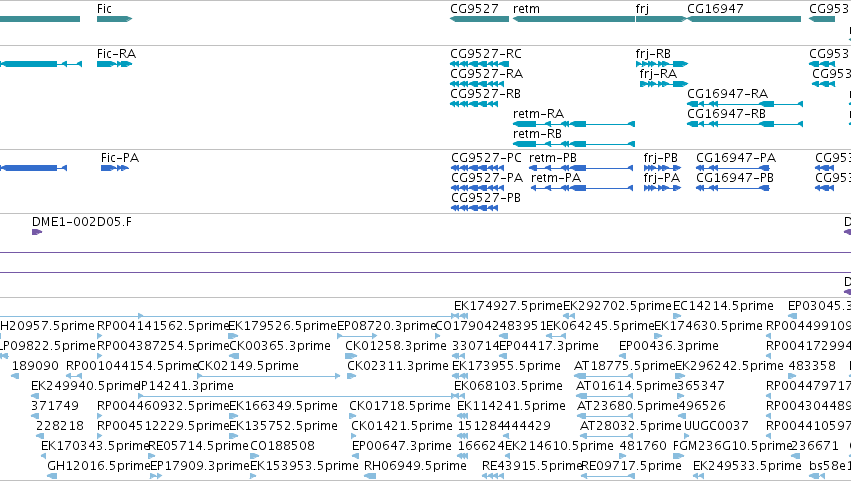Image resolution: width=851 pixels, height=481 pixels.
Task: Click the EP00436.3prime EST label
Action: coord(669,346)
